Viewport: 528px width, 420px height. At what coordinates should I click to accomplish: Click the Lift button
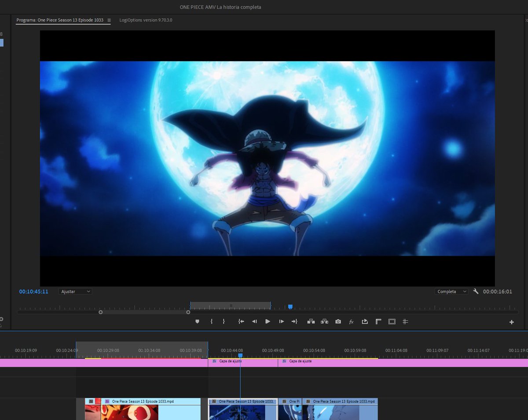(311, 322)
